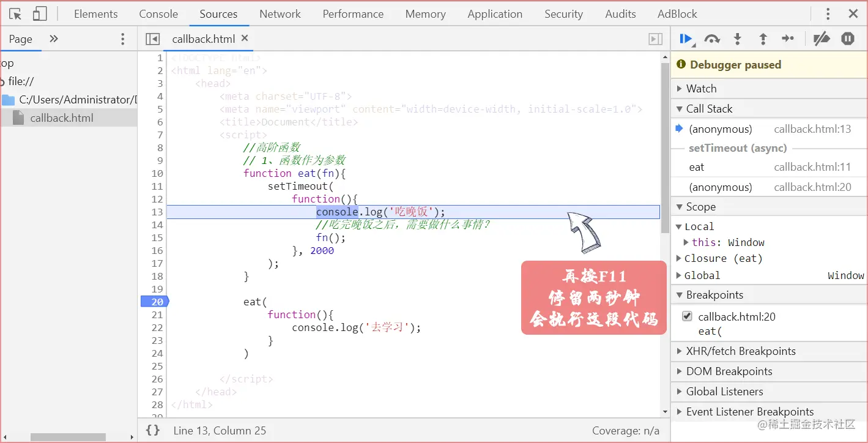Toggle pause on exceptions
The width and height of the screenshot is (868, 443).
point(848,38)
